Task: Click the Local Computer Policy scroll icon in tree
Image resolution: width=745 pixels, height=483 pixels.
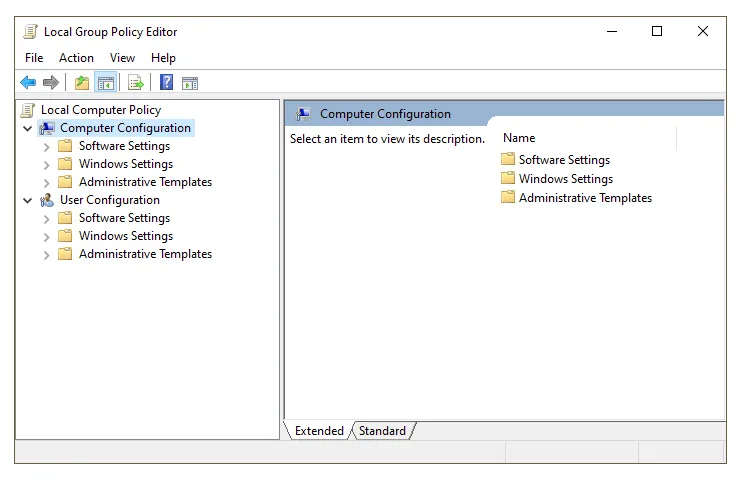Action: coord(28,110)
